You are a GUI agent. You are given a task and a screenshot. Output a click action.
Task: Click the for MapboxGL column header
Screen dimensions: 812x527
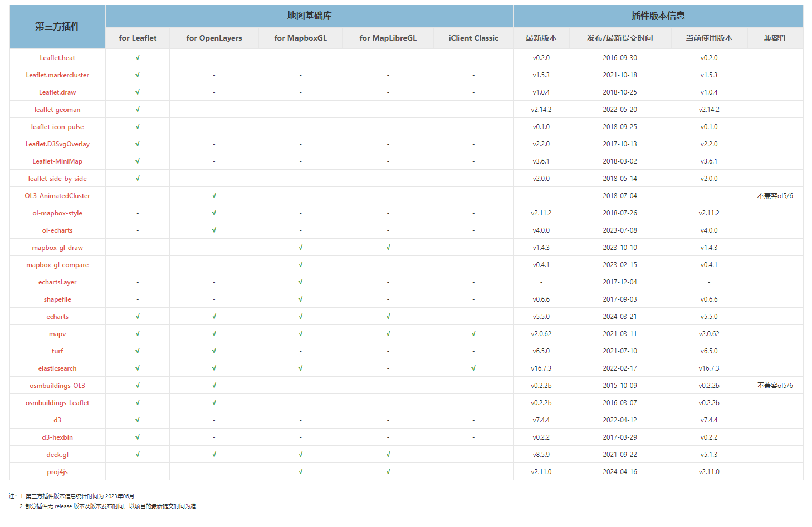[301, 38]
